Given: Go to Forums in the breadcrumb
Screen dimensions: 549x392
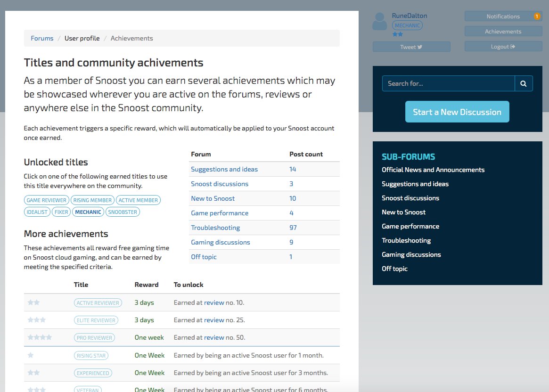Looking at the screenshot, I should tap(42, 38).
